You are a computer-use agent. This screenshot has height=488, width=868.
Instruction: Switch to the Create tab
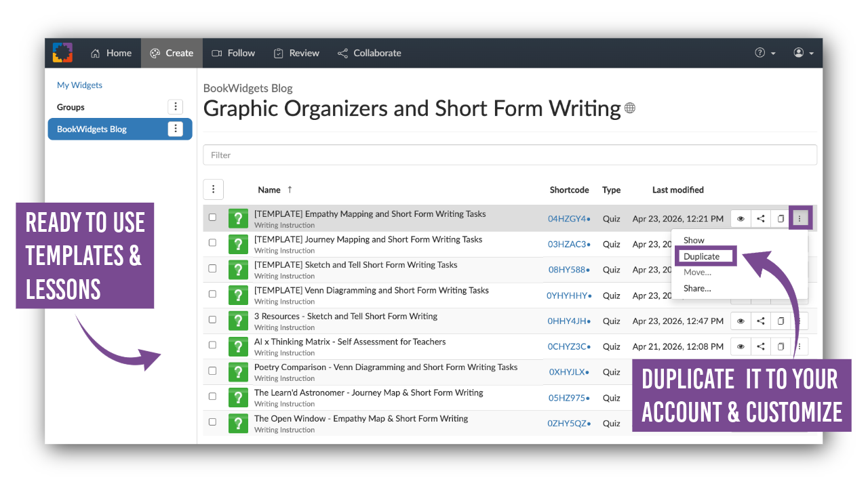(x=172, y=53)
